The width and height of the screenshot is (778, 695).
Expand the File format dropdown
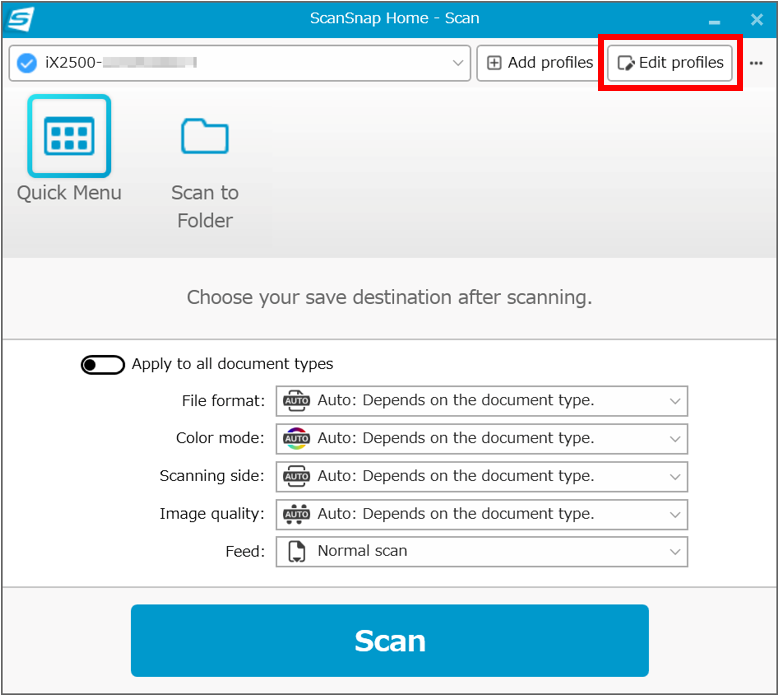[481, 400]
